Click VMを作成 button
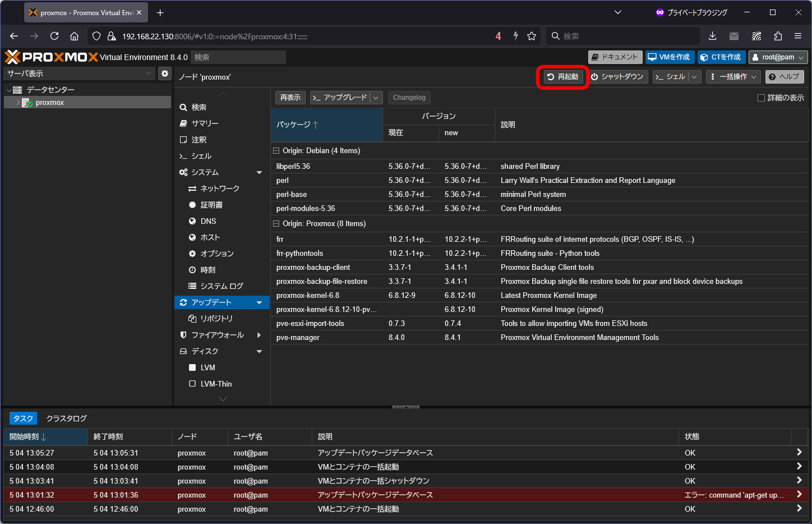This screenshot has width=812, height=524. (x=670, y=57)
